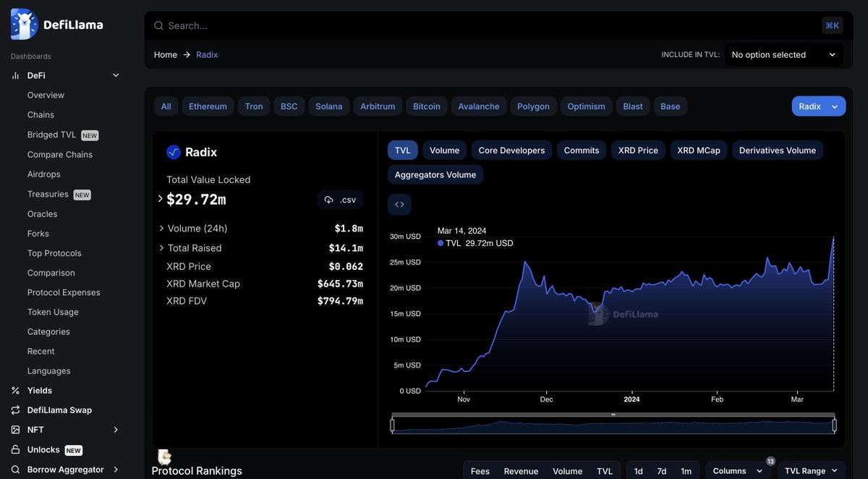Click the NFT image icon

click(x=15, y=430)
